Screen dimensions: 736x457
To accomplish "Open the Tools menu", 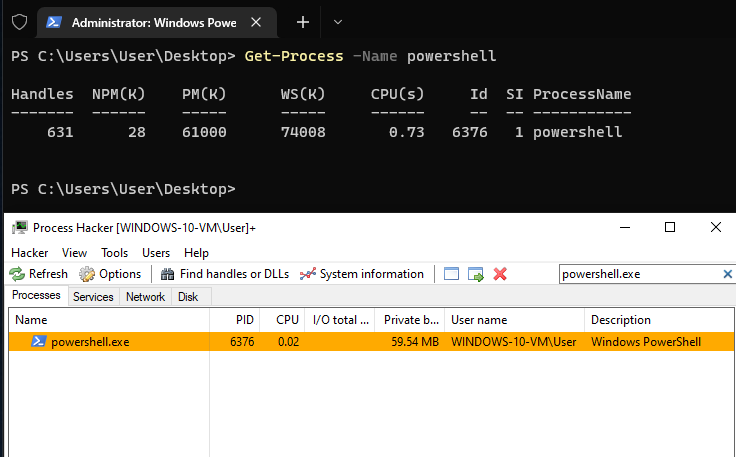I will 115,253.
